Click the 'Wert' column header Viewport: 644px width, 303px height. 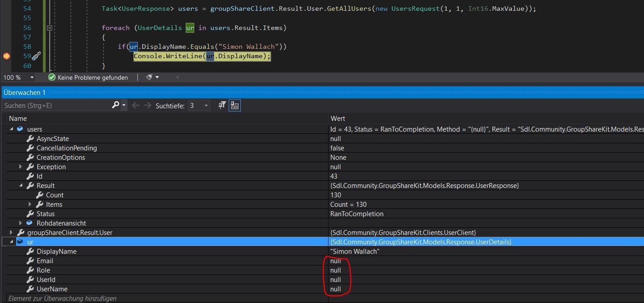click(338, 119)
